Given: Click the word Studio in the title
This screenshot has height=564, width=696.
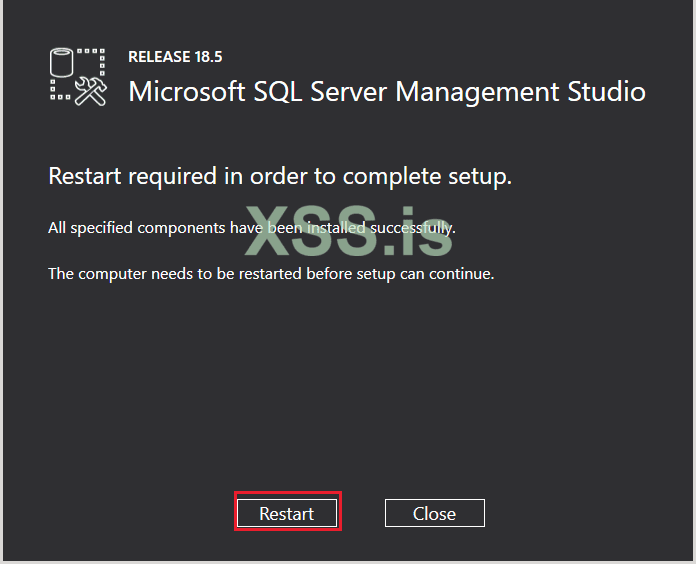Looking at the screenshot, I should pyautogui.click(x=608, y=91).
